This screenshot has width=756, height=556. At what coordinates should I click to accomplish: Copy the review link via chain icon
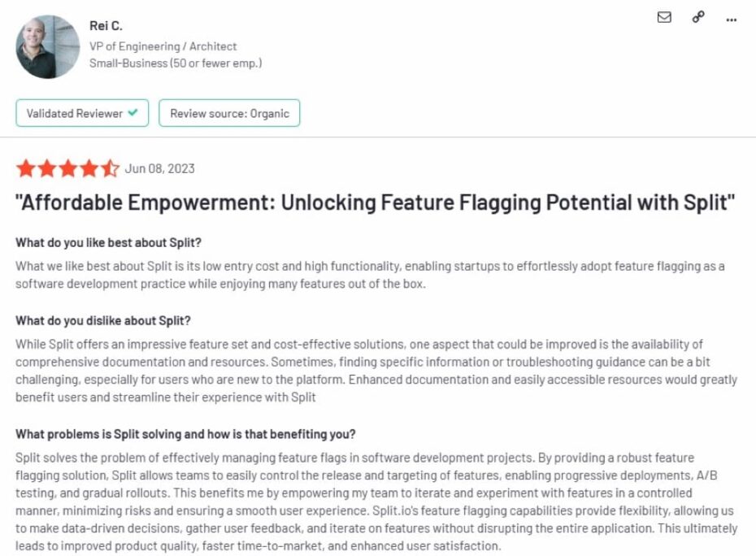click(698, 17)
